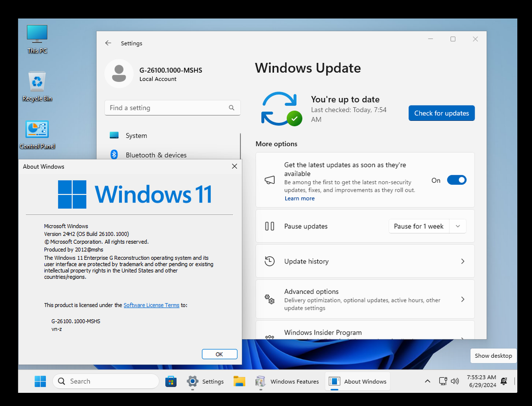Click the Windows Update sync status icon
Viewport: 532px width, 406px height.
[281, 109]
